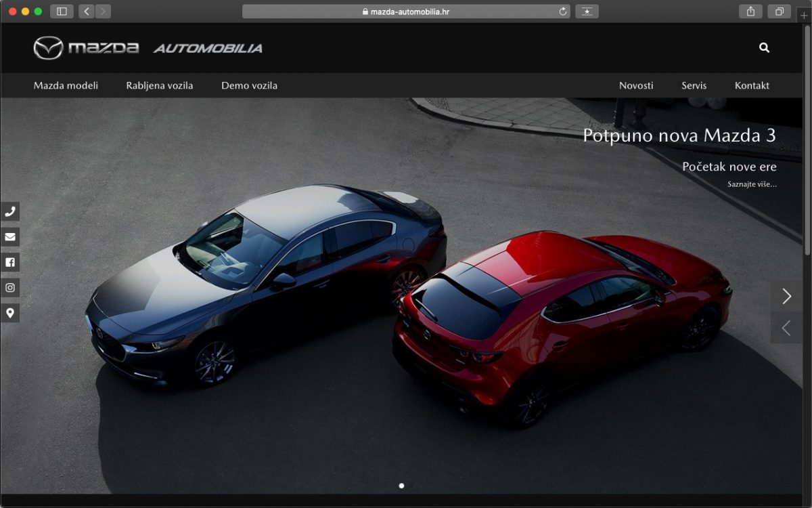Open the website search magnifier icon
The image size is (812, 508).
click(764, 48)
